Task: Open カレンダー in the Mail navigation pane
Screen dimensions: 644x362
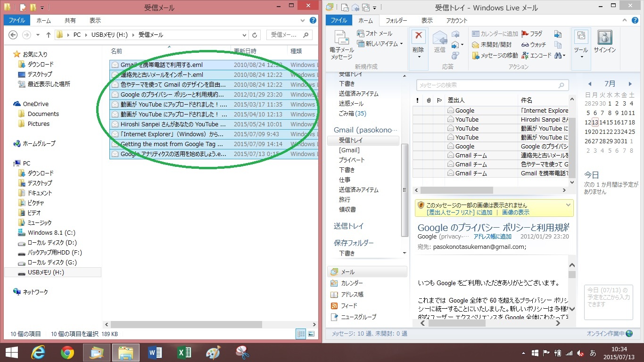Action: [x=347, y=283]
